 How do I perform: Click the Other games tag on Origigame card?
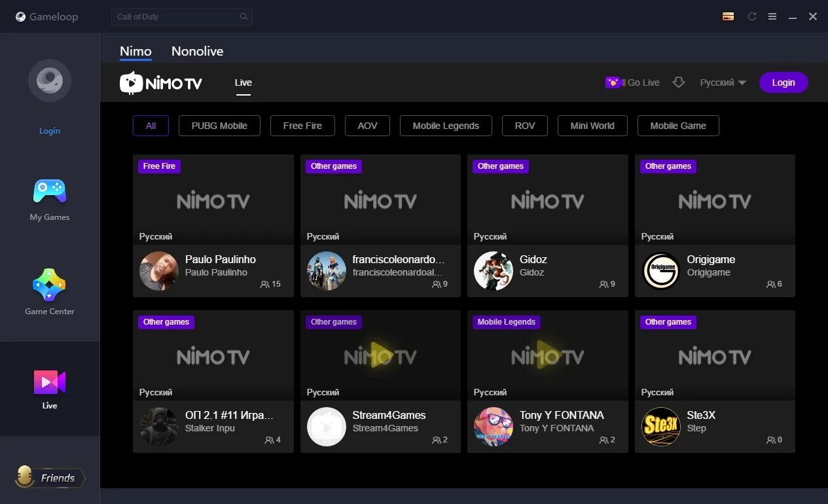668,166
